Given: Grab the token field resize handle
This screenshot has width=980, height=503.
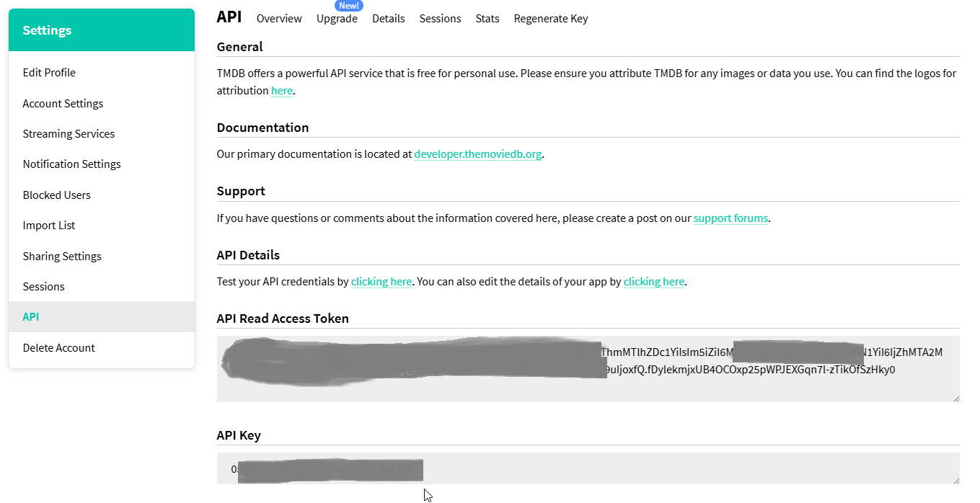Looking at the screenshot, I should 955,398.
